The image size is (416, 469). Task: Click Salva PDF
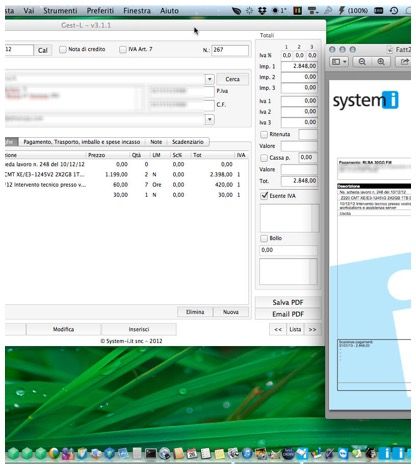pos(288,302)
